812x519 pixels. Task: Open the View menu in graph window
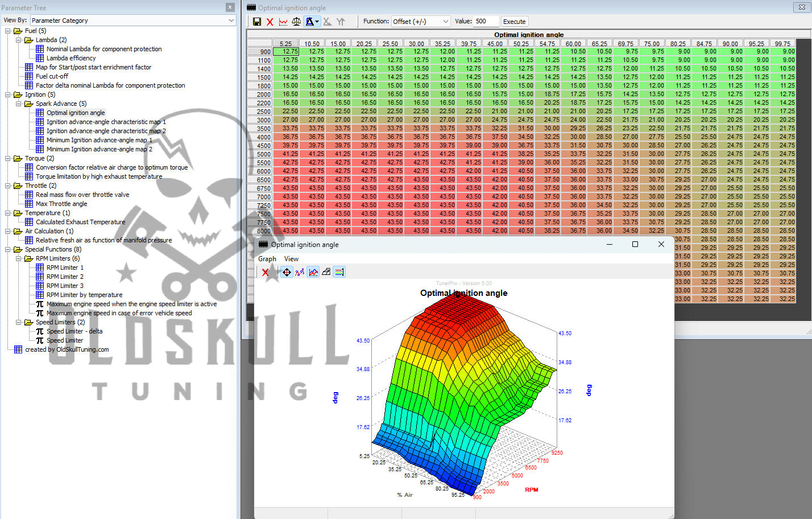(291, 259)
